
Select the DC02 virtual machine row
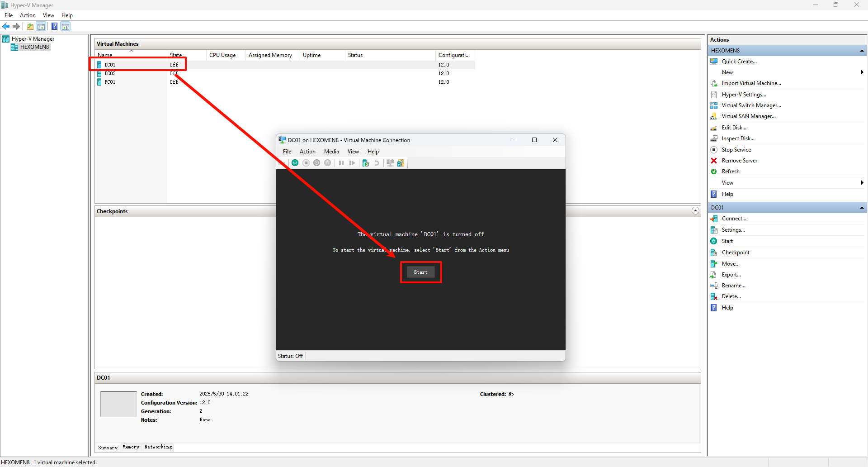point(285,73)
